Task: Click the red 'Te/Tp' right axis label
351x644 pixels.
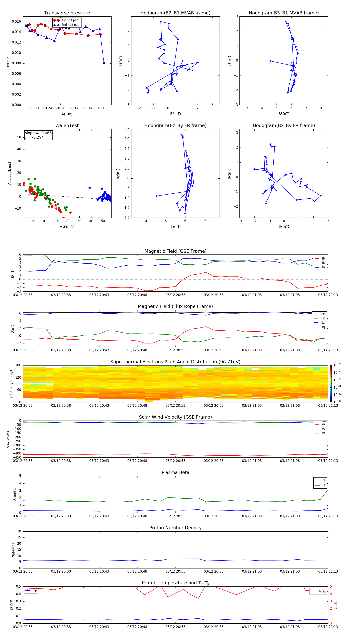Action: (336, 605)
